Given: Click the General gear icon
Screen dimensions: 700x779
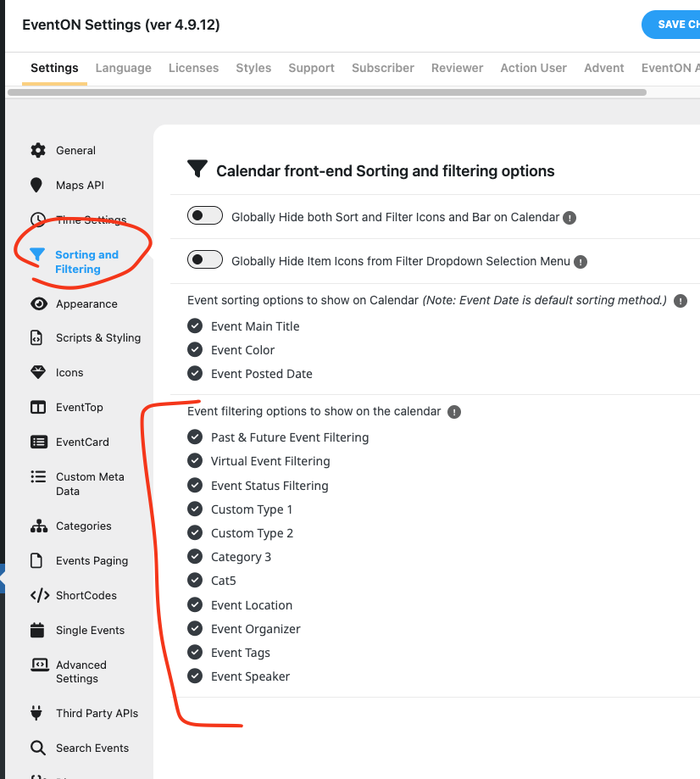Looking at the screenshot, I should 38,151.
